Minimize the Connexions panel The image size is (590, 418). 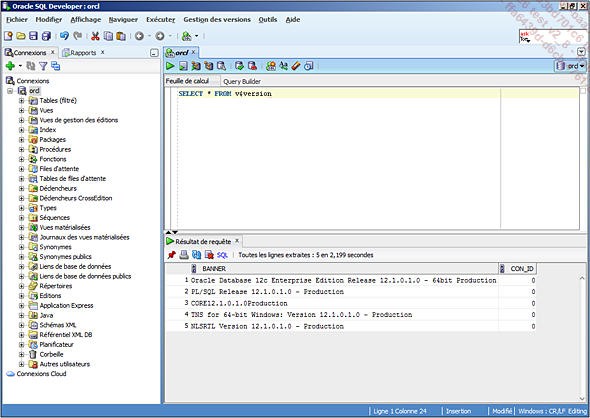pos(154,53)
